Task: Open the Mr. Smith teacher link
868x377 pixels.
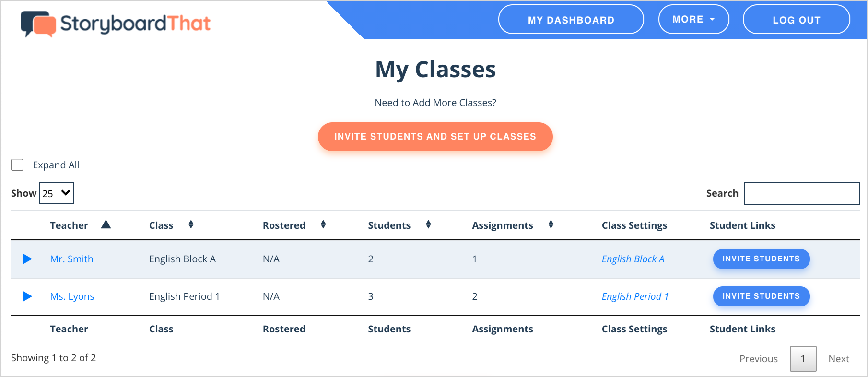Action: [72, 259]
